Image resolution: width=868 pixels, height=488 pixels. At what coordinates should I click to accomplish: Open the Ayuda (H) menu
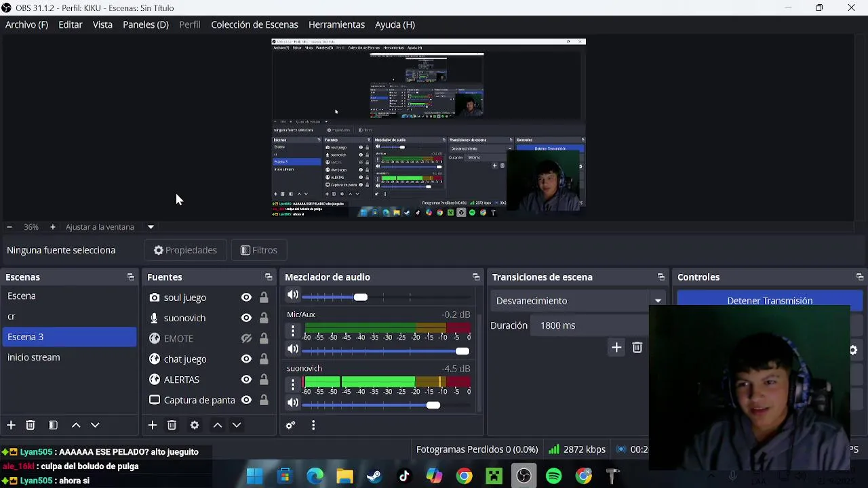tap(395, 24)
